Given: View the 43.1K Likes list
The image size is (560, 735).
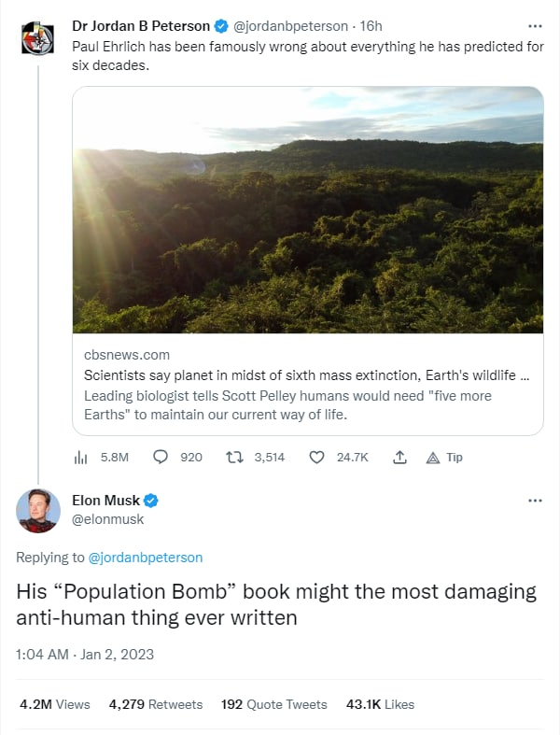Looking at the screenshot, I should pos(379,704).
